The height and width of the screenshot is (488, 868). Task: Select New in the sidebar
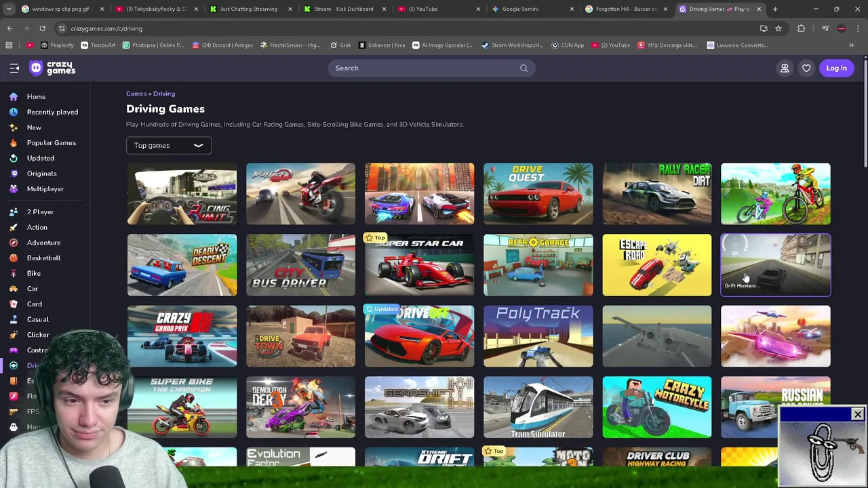coord(34,127)
